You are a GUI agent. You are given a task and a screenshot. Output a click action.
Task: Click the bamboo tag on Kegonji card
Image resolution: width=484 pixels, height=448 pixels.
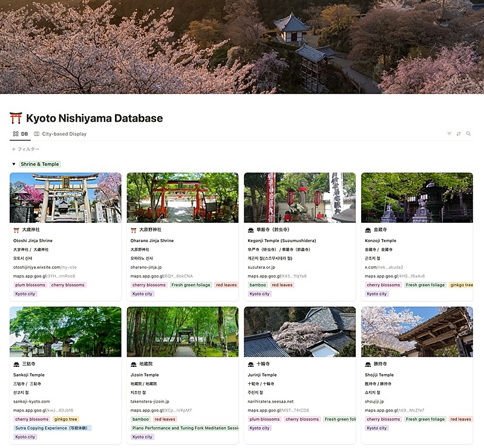pyautogui.click(x=258, y=285)
